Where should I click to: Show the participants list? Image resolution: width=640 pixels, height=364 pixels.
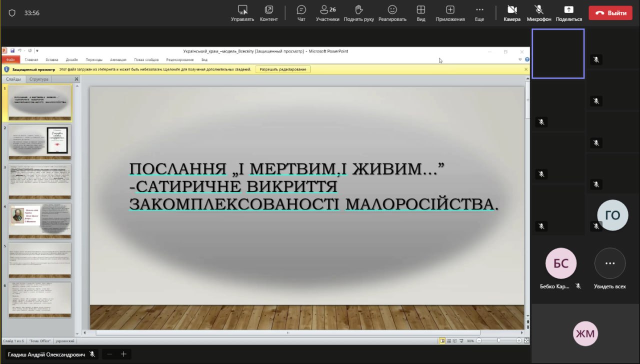(x=327, y=12)
